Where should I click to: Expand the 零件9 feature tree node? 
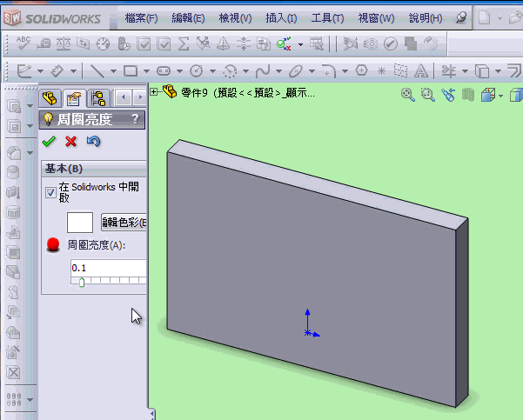pyautogui.click(x=153, y=91)
